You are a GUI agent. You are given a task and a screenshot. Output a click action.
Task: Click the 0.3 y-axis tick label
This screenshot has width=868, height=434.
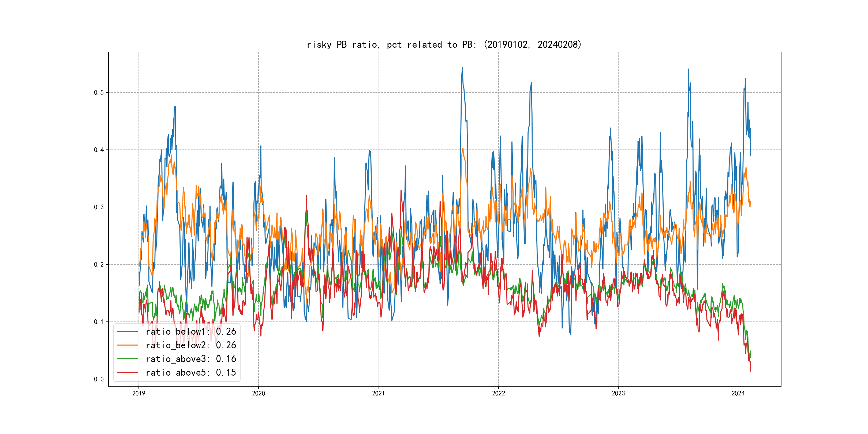click(x=99, y=207)
